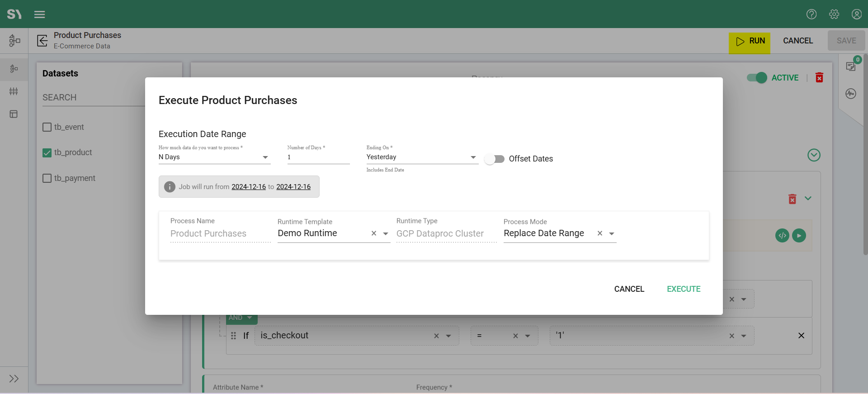Image resolution: width=868 pixels, height=394 pixels.
Task: Check the tb_event dataset checkbox
Action: click(x=47, y=127)
